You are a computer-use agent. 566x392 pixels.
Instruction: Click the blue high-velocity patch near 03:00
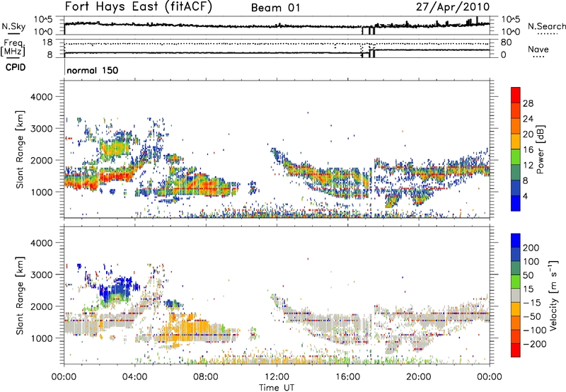click(116, 289)
